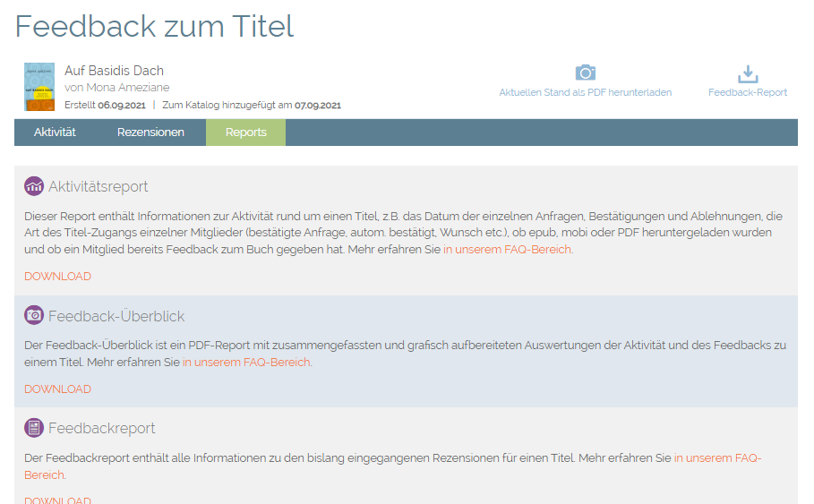Download the Feedbackreport at the bottom
The height and width of the screenshot is (504, 814).
point(57,500)
